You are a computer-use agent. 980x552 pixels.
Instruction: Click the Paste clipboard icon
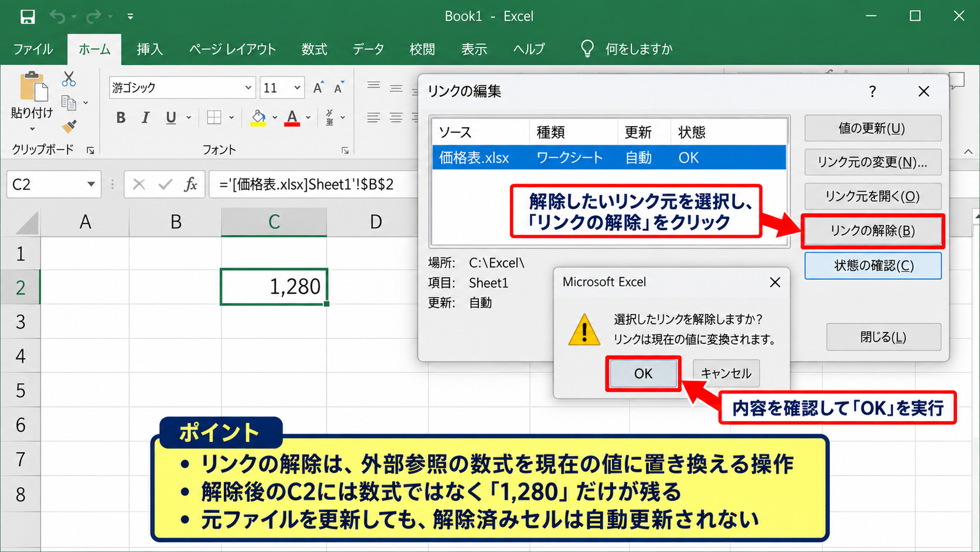pyautogui.click(x=33, y=87)
